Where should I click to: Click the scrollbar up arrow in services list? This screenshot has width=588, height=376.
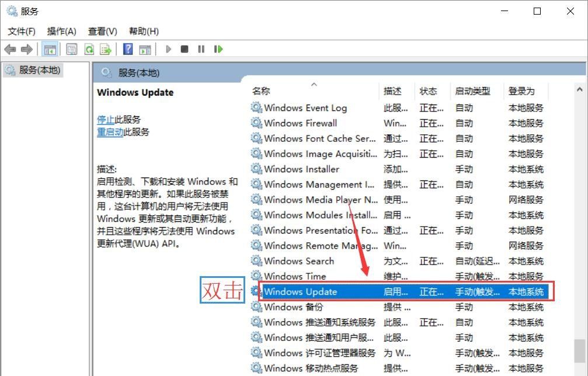[x=580, y=89]
